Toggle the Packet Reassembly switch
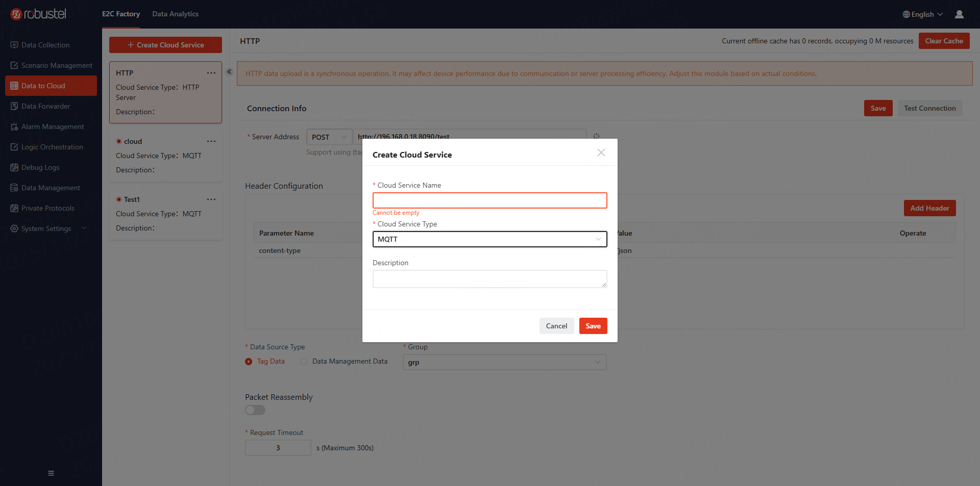This screenshot has height=486, width=980. click(x=255, y=410)
